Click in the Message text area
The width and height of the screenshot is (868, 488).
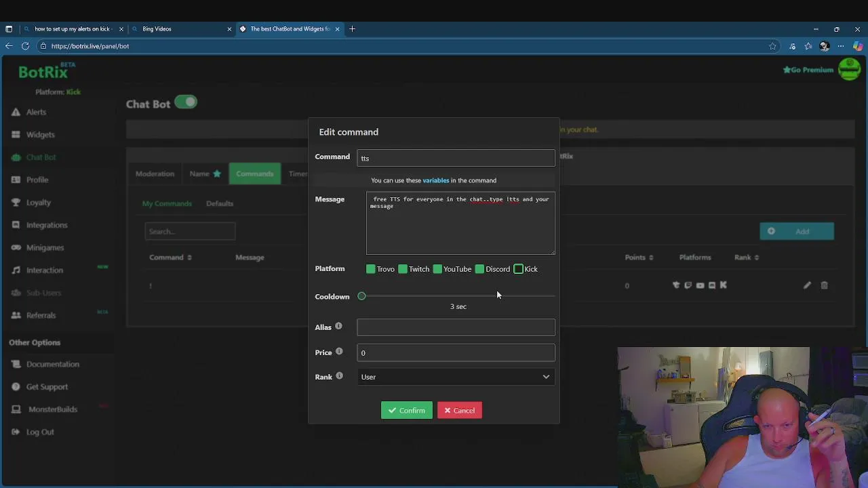(x=460, y=223)
